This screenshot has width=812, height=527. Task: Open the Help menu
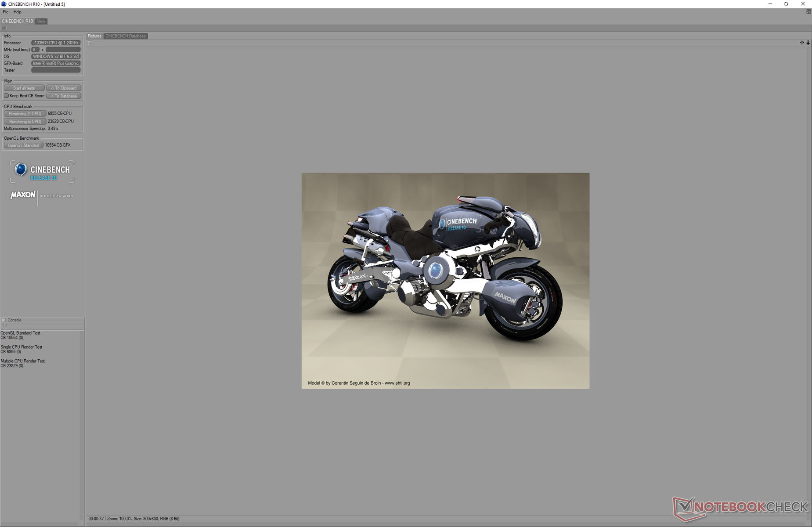[x=18, y=12]
